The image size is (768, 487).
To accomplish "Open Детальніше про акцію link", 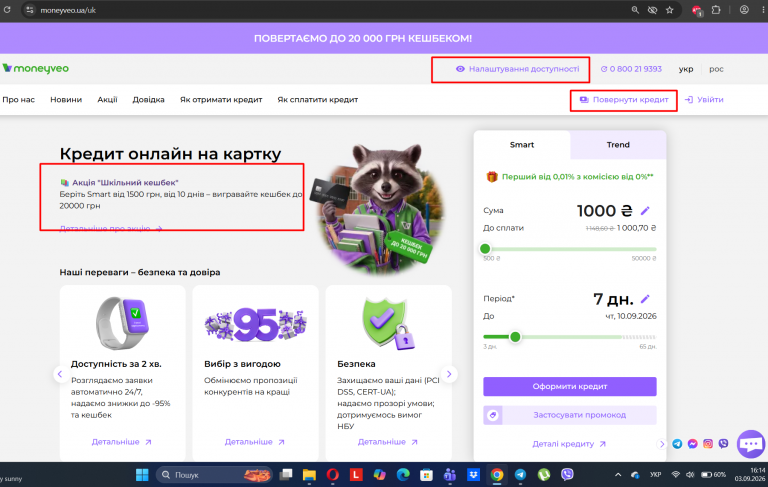I will click(111, 229).
